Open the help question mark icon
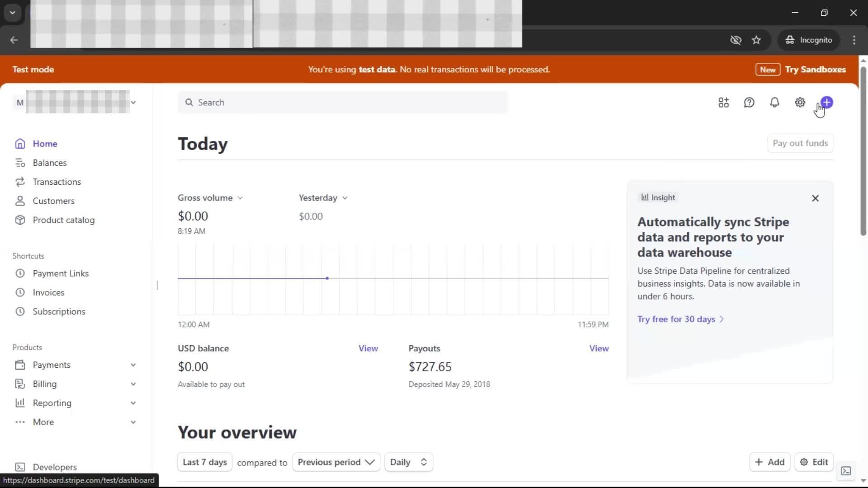Image resolution: width=868 pixels, height=488 pixels. 749,103
